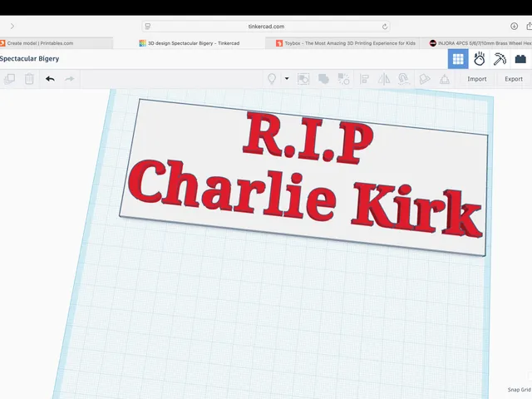Image resolution: width=532 pixels, height=399 pixels.
Task: Open the Align tool
Action: click(364, 79)
